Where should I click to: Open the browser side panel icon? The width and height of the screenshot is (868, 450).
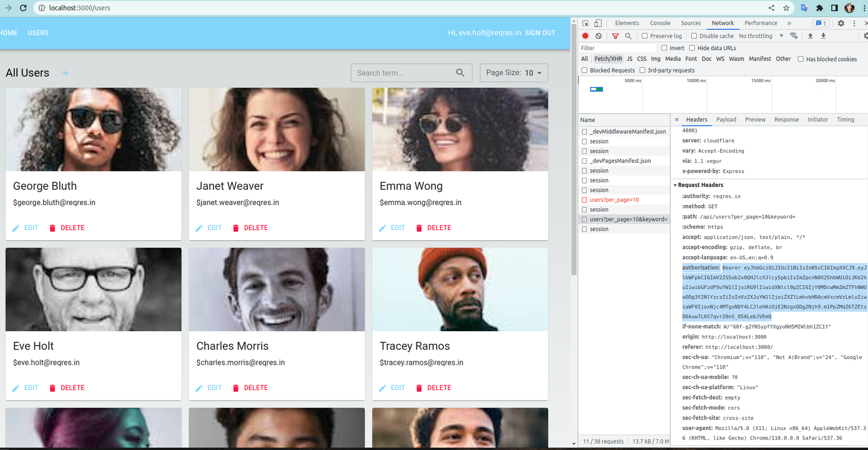834,8
